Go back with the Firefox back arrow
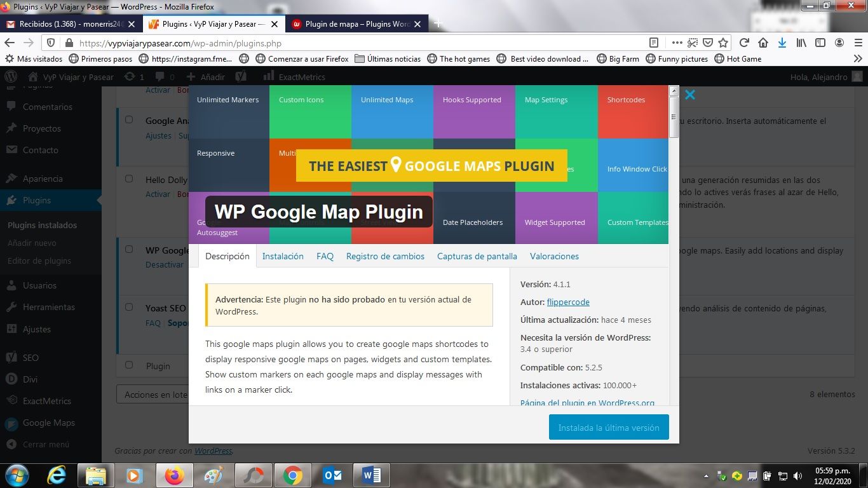Image resolution: width=868 pixels, height=488 pixels. point(10,43)
